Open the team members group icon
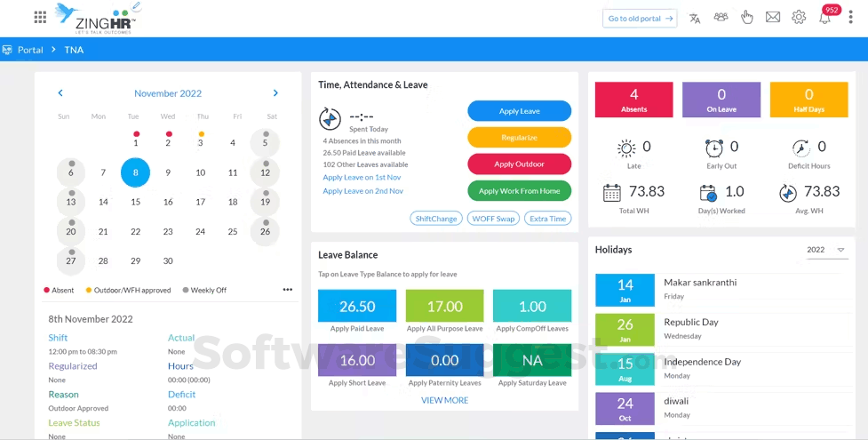868x440 pixels. point(721,18)
